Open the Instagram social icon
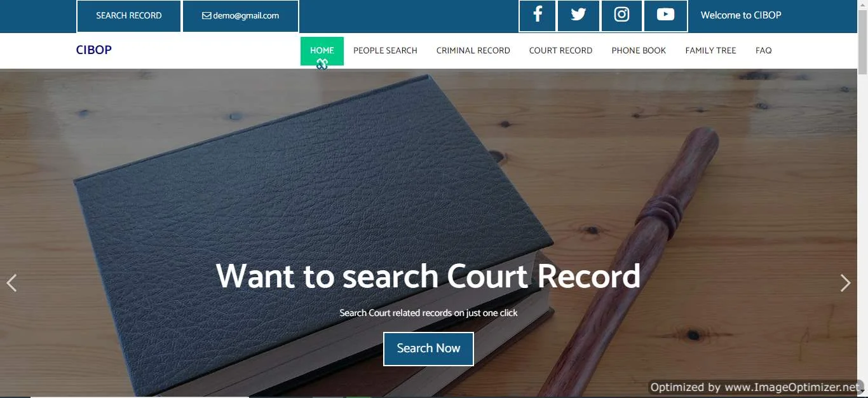Viewport: 868px width, 398px height. (x=621, y=15)
